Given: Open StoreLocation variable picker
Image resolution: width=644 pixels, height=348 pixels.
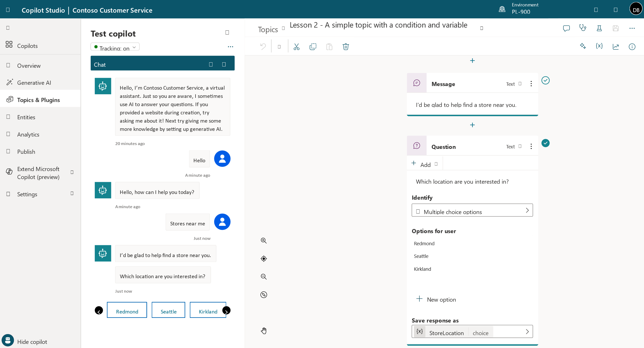Looking at the screenshot, I should [x=472, y=332].
